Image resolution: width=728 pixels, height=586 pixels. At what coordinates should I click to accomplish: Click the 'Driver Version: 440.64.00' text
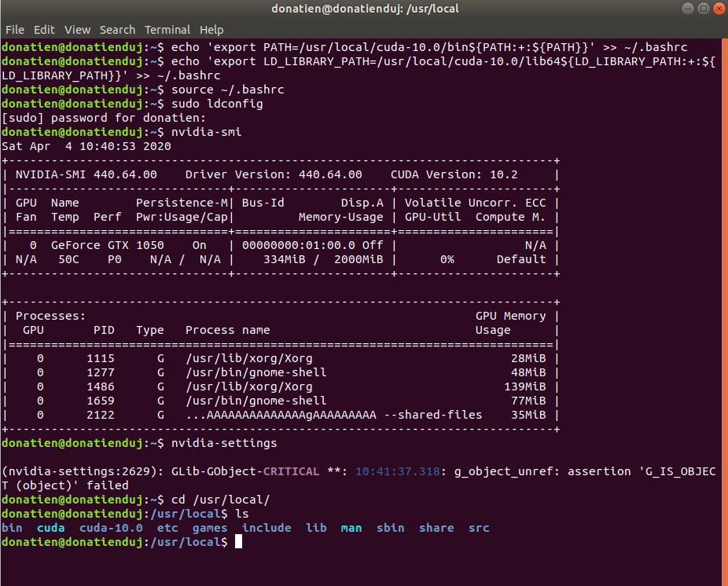pyautogui.click(x=274, y=174)
